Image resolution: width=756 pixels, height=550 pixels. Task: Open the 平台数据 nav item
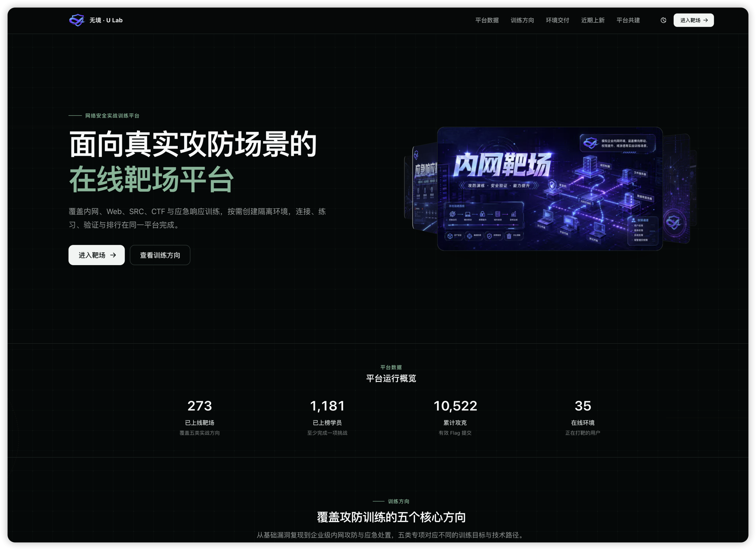[487, 20]
